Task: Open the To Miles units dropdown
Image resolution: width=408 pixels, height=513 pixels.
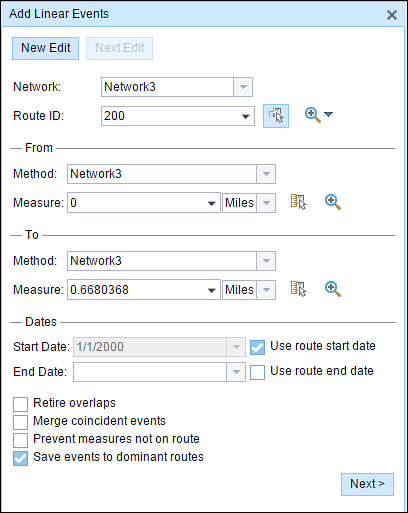Action: pyautogui.click(x=266, y=290)
